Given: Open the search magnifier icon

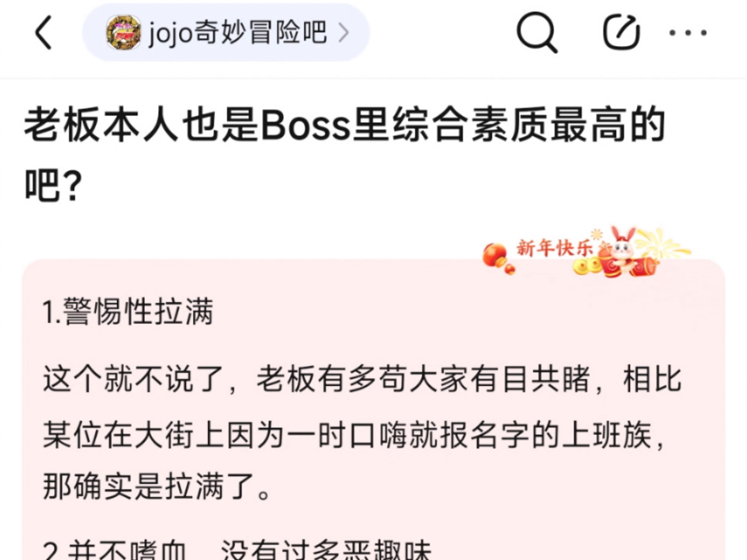Looking at the screenshot, I should click(x=537, y=33).
